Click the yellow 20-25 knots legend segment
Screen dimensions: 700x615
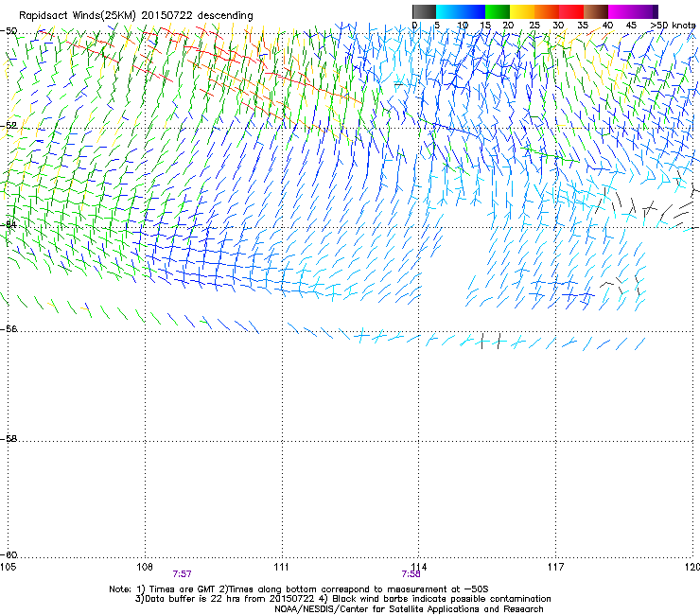pyautogui.click(x=522, y=11)
